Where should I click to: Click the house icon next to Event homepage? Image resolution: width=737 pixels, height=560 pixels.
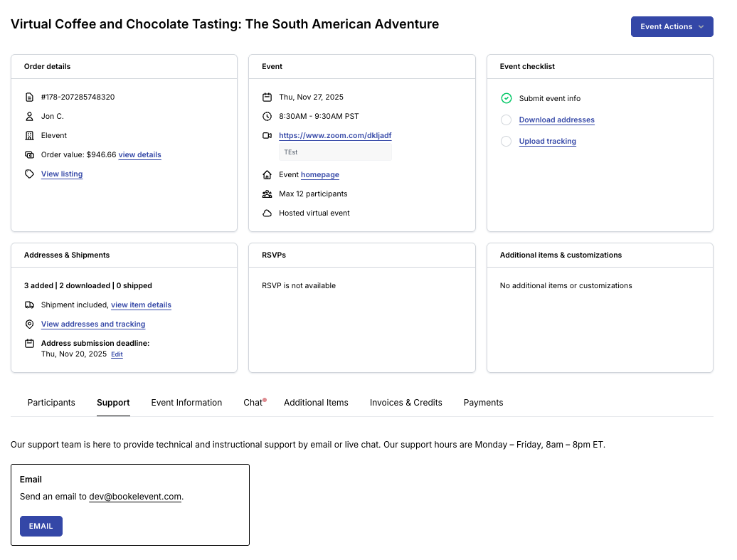(267, 174)
